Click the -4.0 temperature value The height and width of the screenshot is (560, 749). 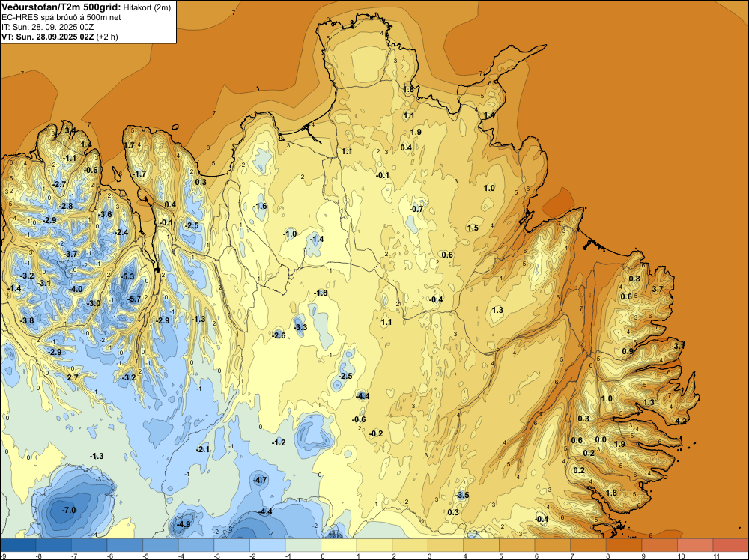point(76,289)
